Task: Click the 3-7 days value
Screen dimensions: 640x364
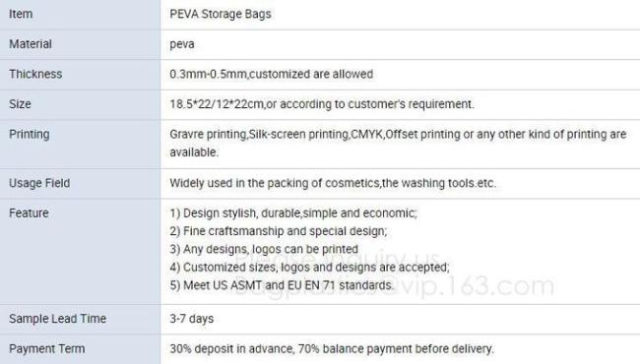Action: (192, 319)
